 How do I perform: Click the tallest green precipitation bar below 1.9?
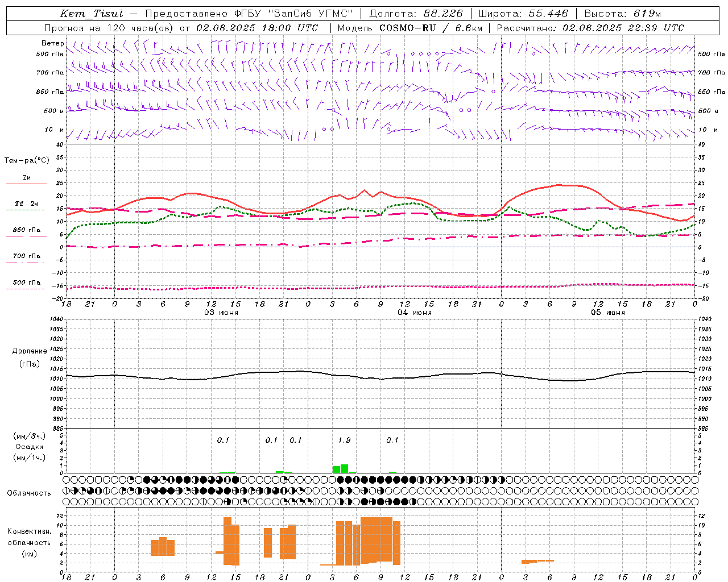pos(345,469)
